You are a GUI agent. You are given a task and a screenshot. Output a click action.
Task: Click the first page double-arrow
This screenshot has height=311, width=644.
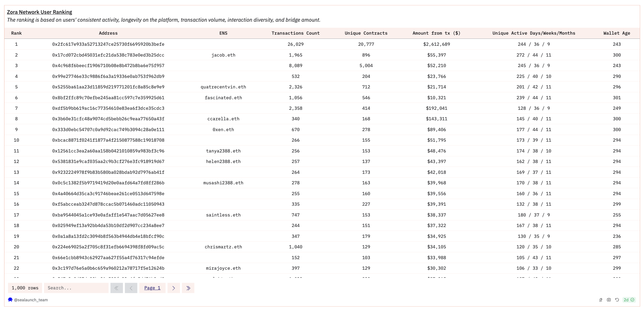(x=117, y=288)
